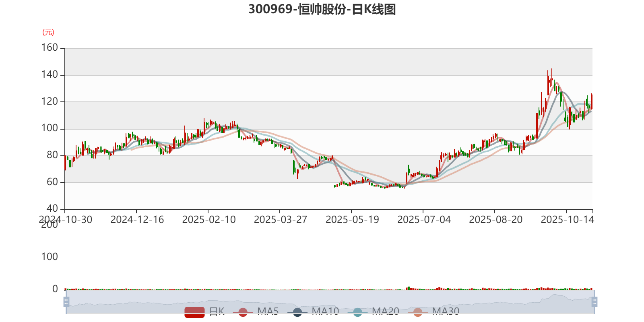This screenshot has height=322, width=644.
Task: Click the y-axis price label 140
Action: click(50, 75)
